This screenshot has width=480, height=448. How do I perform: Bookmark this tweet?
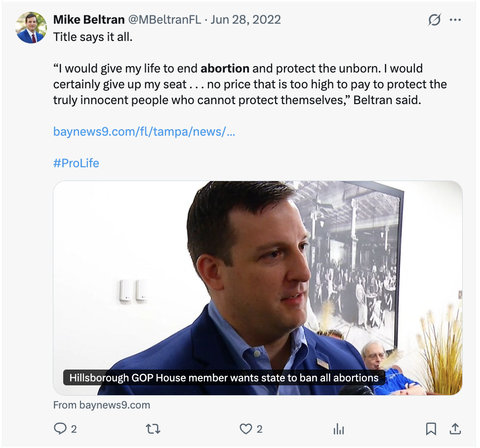431,429
